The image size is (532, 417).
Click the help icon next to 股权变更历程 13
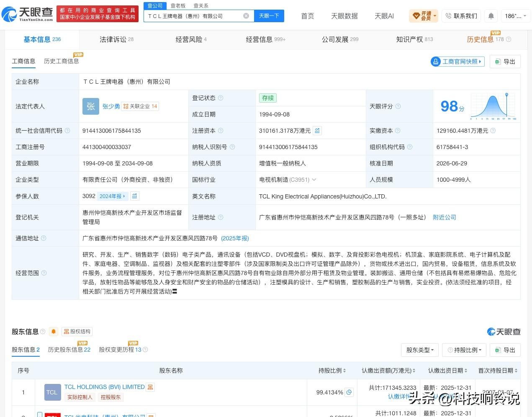(145, 350)
